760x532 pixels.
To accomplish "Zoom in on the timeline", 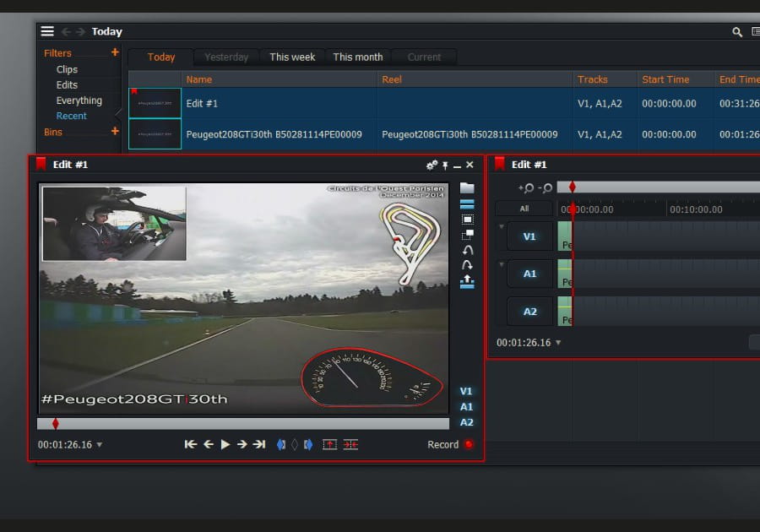I will click(526, 188).
